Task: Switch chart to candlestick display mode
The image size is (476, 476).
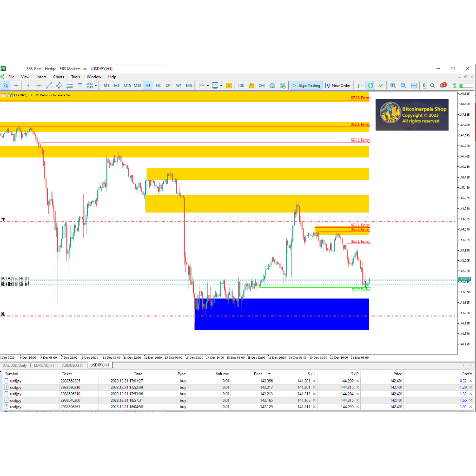Action: tap(370, 86)
